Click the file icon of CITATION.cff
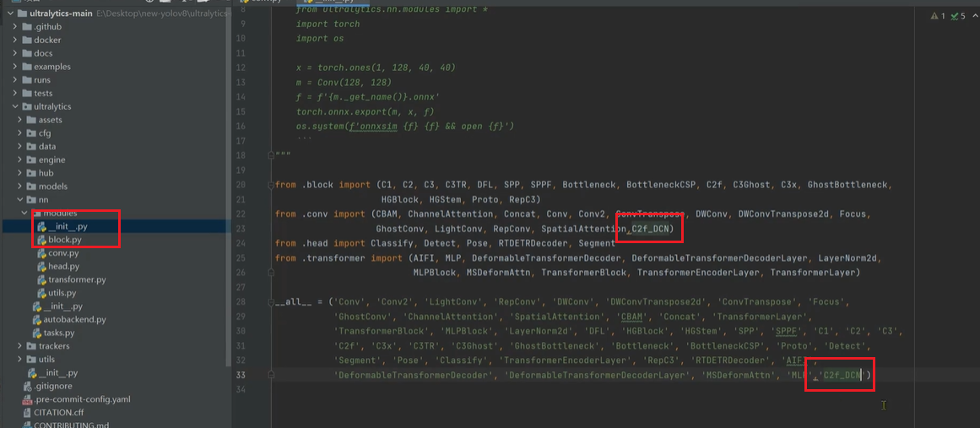 pyautogui.click(x=28, y=412)
